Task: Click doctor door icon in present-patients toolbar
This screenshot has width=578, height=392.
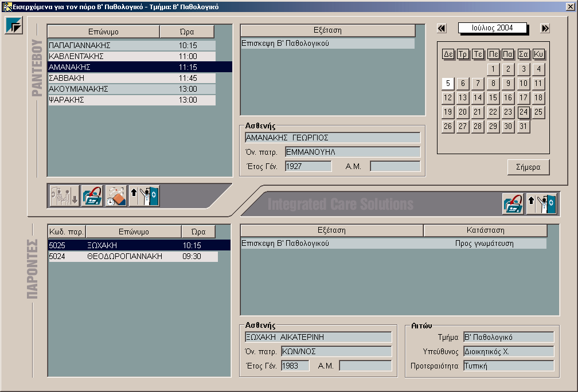Action: [541, 204]
